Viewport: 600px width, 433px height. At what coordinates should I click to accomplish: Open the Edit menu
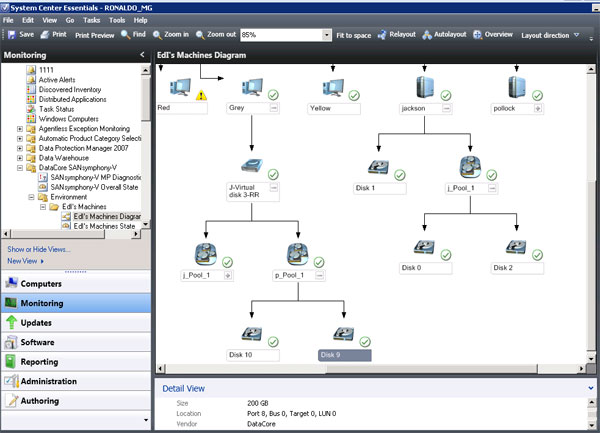click(x=28, y=20)
